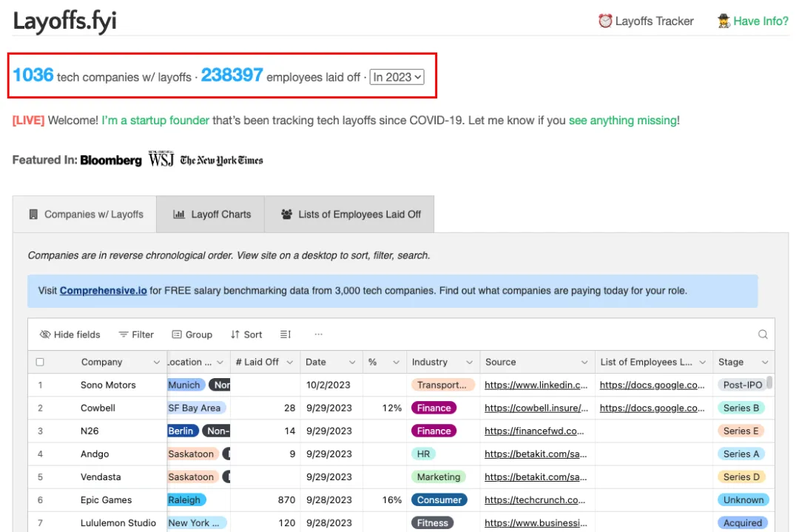
Task: Open the 'In 2023' year dropdown
Action: [397, 77]
